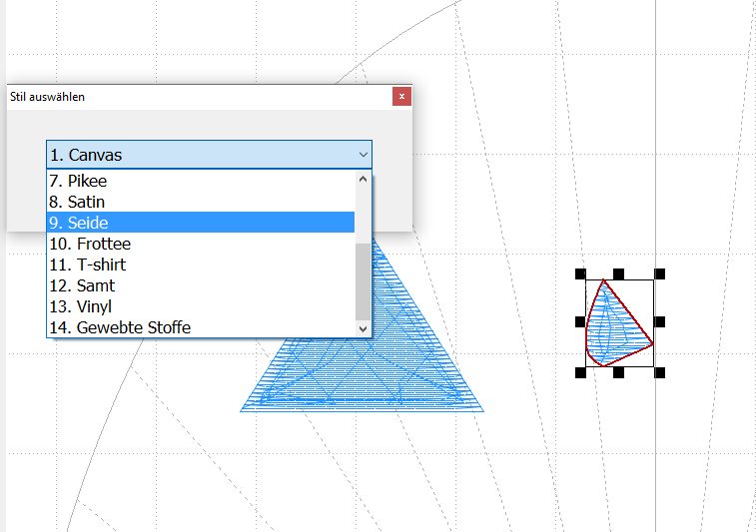
Task: Click the list scrollbar up arrow
Action: (x=364, y=179)
